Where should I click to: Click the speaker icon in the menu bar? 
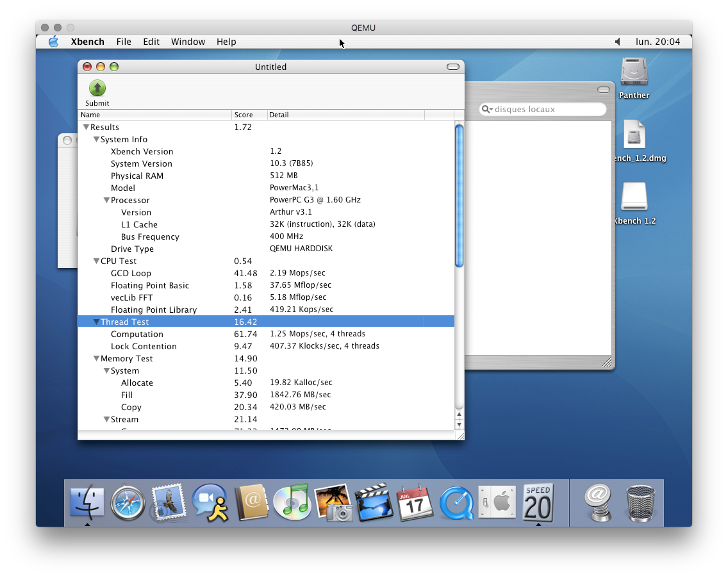(616, 42)
